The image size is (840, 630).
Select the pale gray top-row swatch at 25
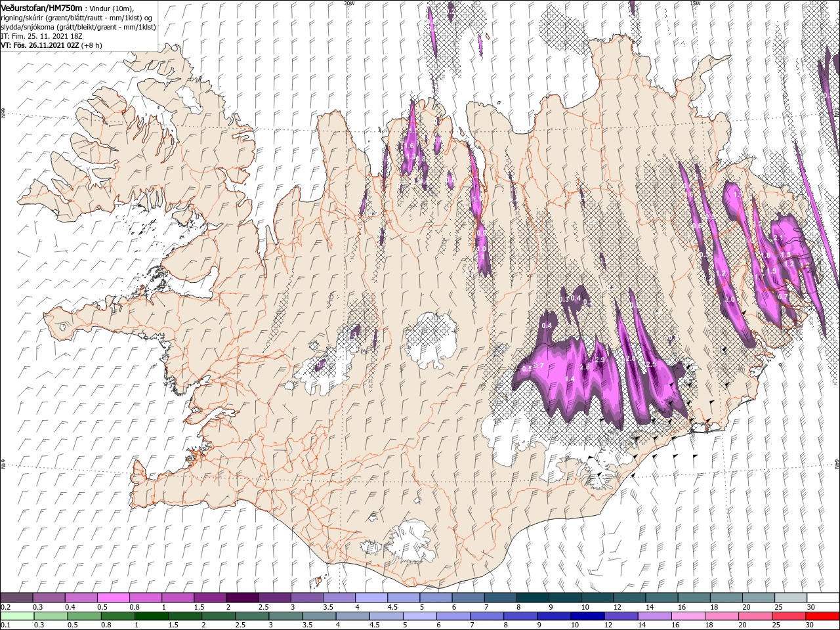(789, 597)
